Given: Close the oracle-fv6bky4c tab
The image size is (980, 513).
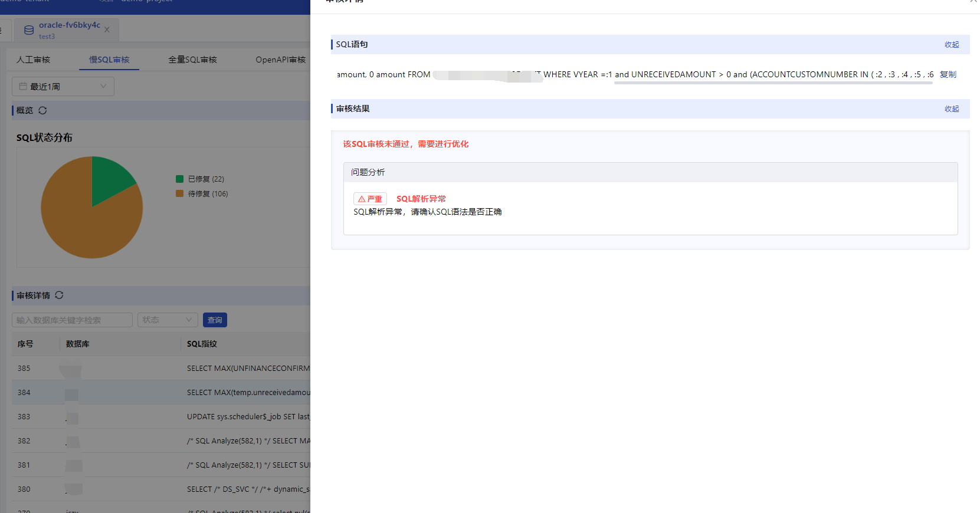Looking at the screenshot, I should click(107, 29).
